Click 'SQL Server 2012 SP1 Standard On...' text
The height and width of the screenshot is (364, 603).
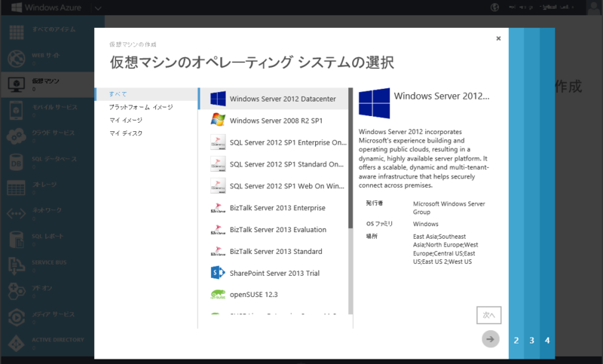click(286, 164)
